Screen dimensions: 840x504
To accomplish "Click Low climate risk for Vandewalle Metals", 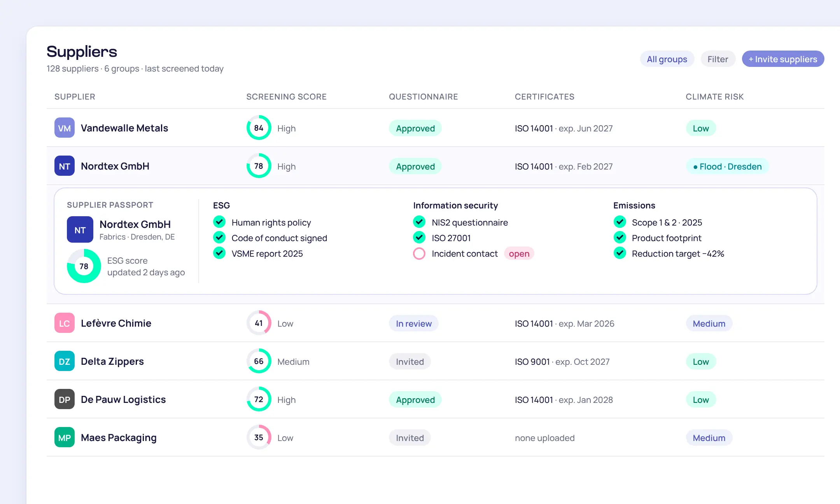I will [x=701, y=128].
